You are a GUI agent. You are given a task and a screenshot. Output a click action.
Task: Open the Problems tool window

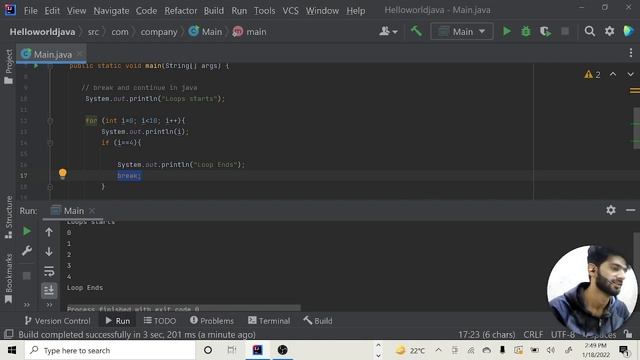pos(212,321)
